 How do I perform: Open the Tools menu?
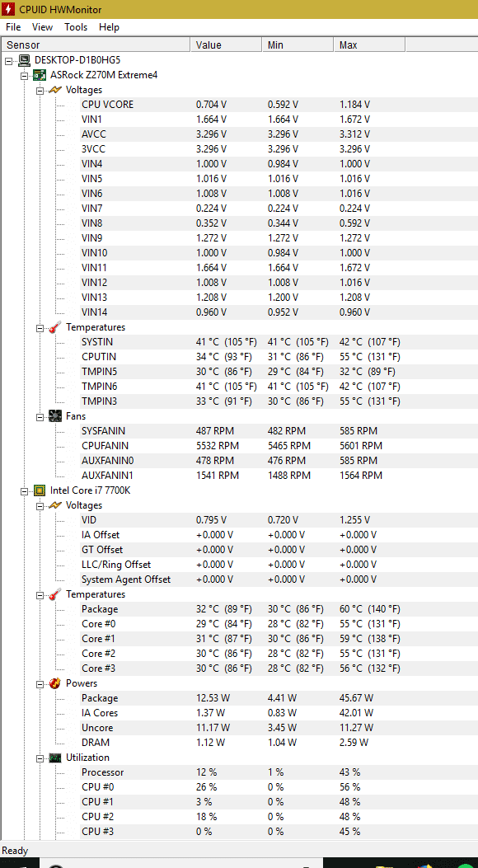pyautogui.click(x=76, y=27)
